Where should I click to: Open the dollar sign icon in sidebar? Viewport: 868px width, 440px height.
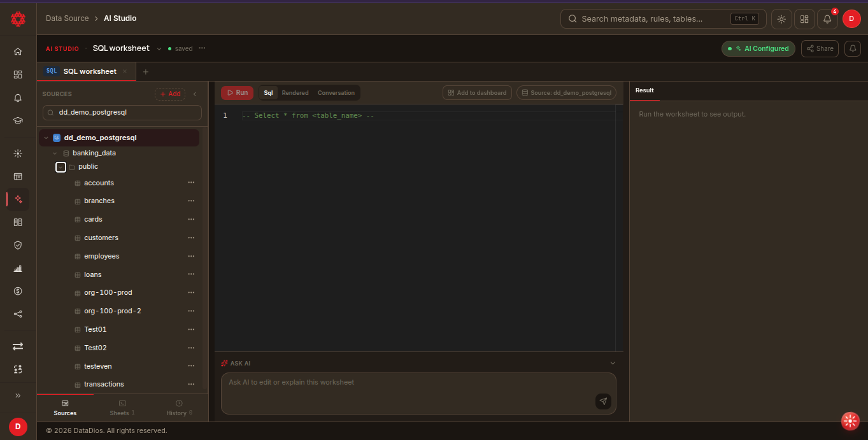coord(18,291)
